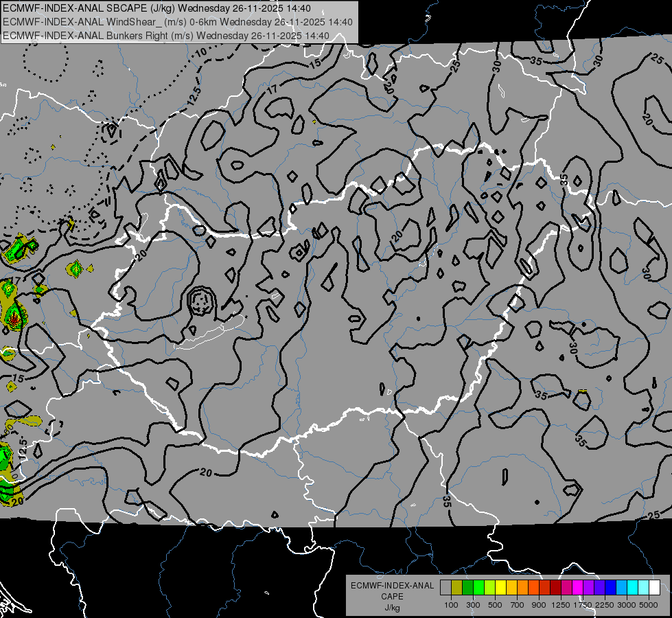Select the orange swatch above label 700
Screen dimensions: 672x618
coord(523,587)
